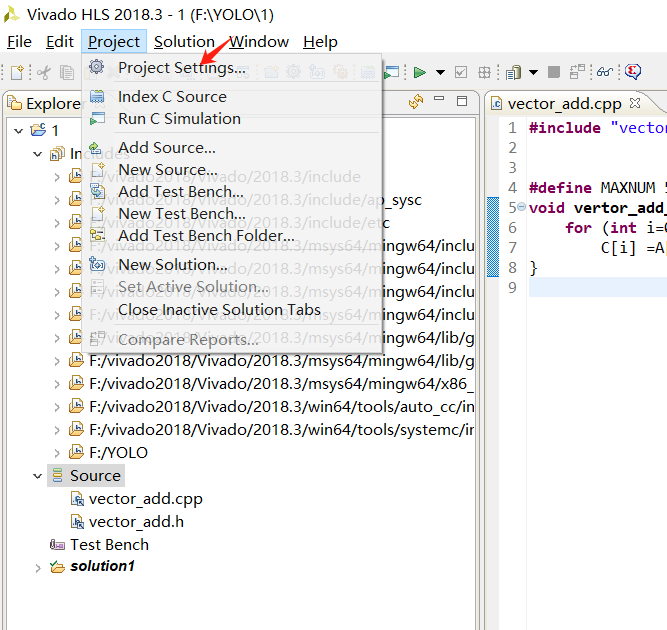Image resolution: width=667 pixels, height=630 pixels.
Task: Open the Edit menu
Action: coord(60,42)
